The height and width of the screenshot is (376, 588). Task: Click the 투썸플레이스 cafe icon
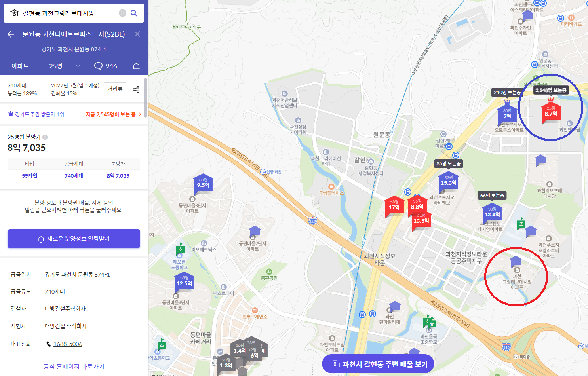pos(331,186)
